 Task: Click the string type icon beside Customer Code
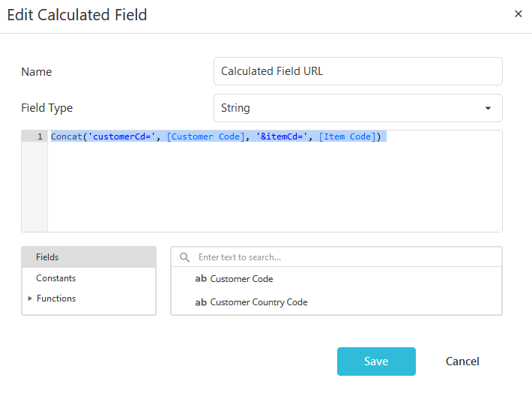tap(201, 279)
